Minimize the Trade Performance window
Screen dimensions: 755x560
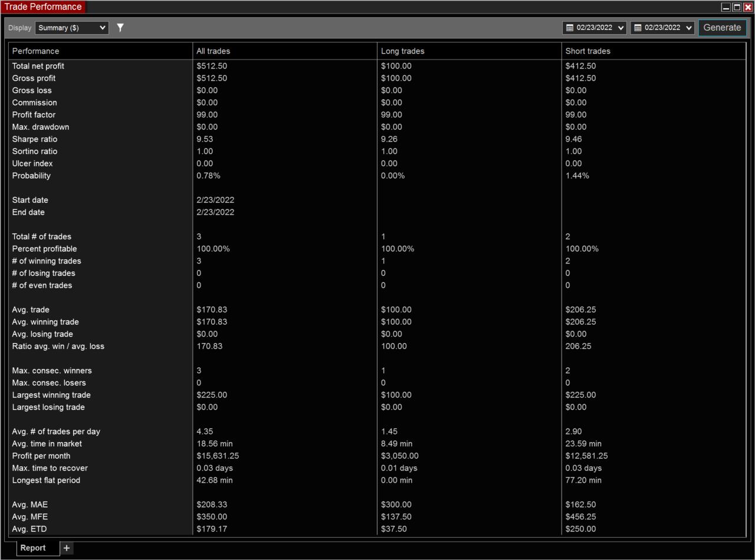(x=726, y=7)
